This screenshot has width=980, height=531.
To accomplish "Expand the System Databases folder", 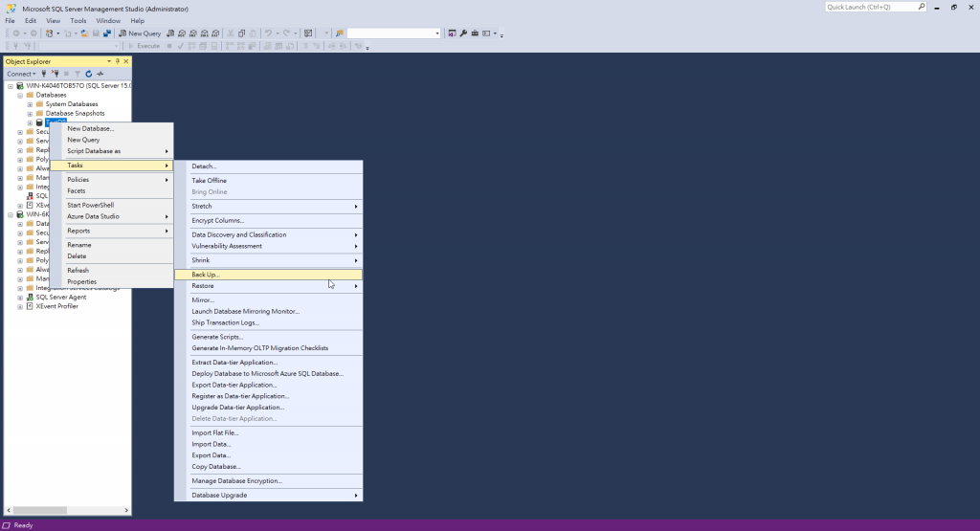I will pos(30,104).
